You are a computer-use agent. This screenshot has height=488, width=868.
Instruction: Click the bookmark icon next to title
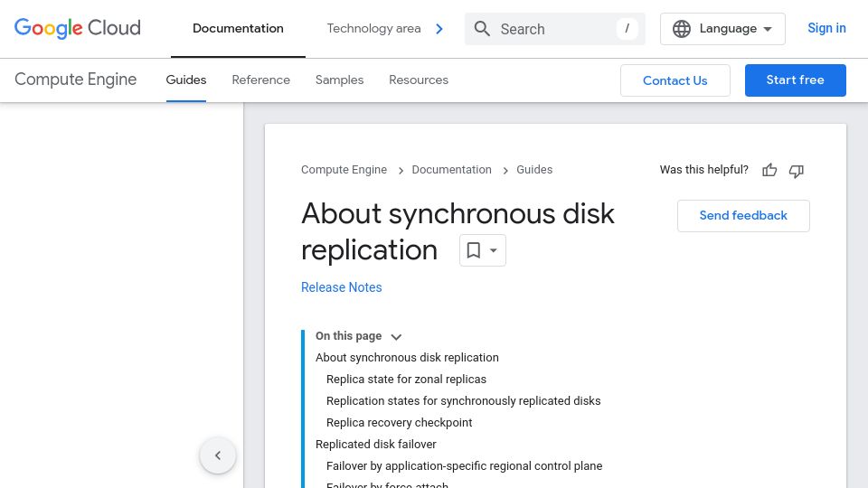point(473,250)
